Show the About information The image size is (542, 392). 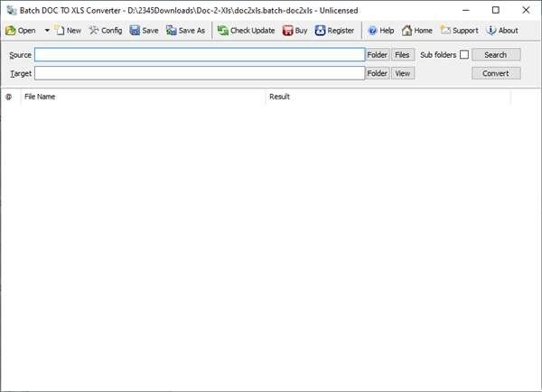[x=491, y=31]
